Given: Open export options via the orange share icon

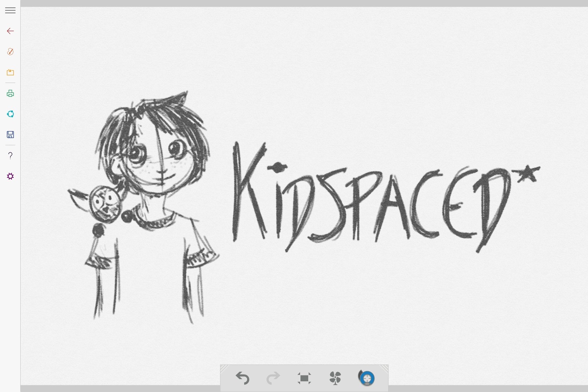Looking at the screenshot, I should coord(10,72).
